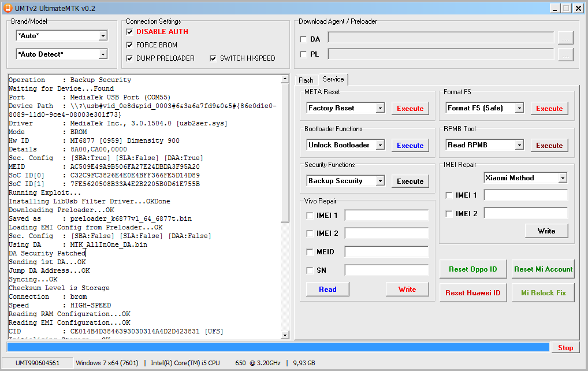The height and width of the screenshot is (371, 588).
Task: Click the PL file path field
Action: pos(441,54)
